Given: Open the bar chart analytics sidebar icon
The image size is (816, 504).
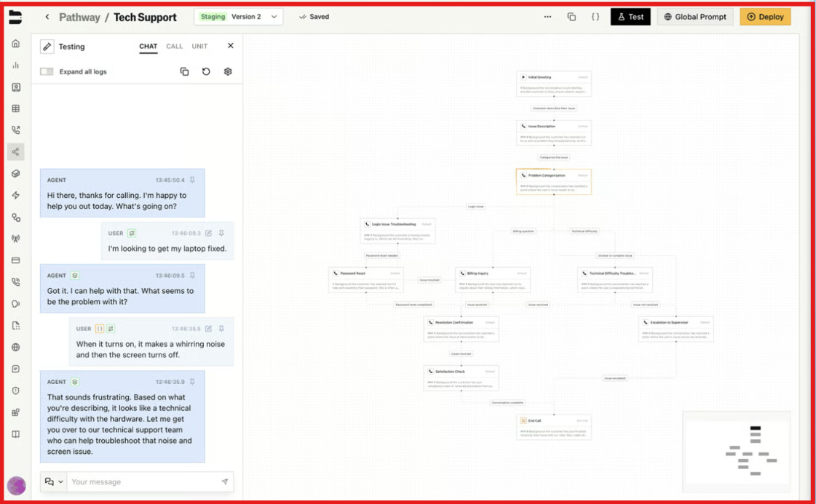Looking at the screenshot, I should (15, 65).
